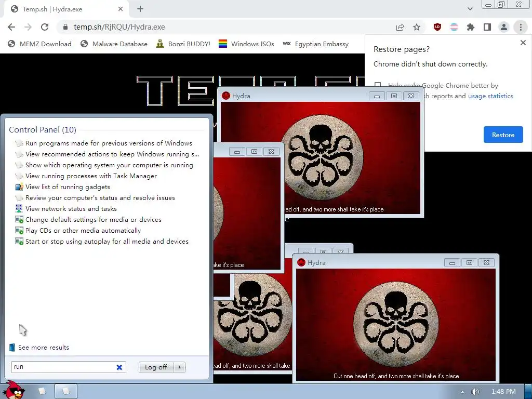Select the Temp.sh | Hydra.exe tab
The width and height of the screenshot is (532, 399).
coord(66,9)
